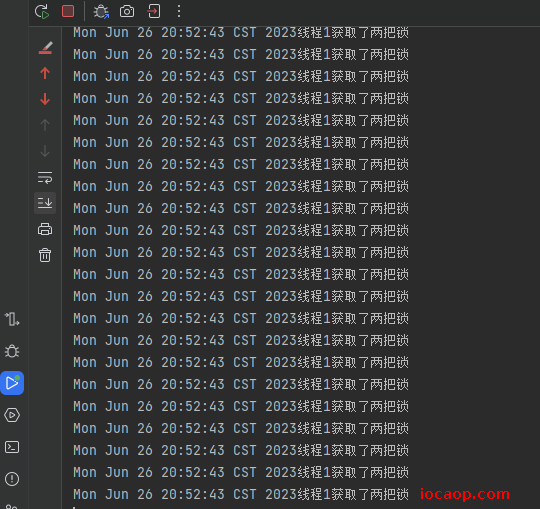This screenshot has height=509, width=540.
Task: Click the red down arrow for next occurrence
Action: 45,99
